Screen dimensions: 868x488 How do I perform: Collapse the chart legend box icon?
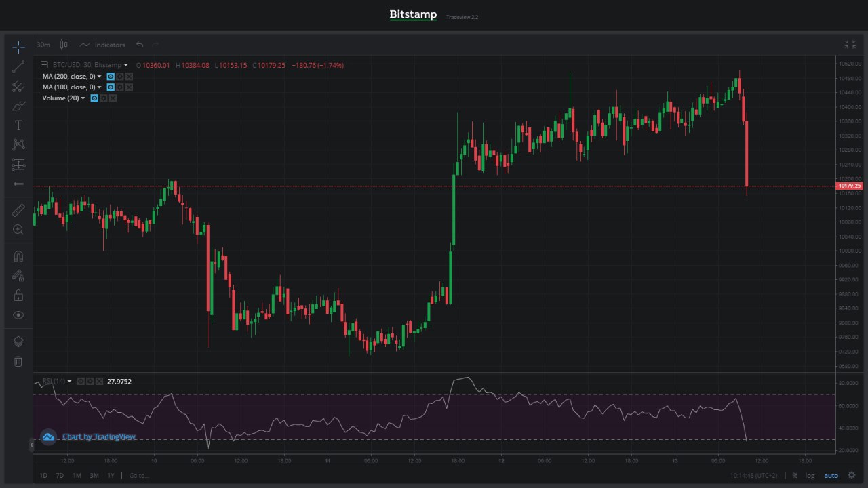[45, 65]
